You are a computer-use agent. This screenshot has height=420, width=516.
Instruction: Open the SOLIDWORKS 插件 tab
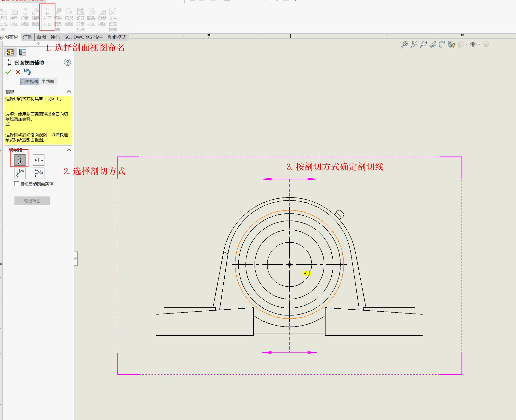84,37
